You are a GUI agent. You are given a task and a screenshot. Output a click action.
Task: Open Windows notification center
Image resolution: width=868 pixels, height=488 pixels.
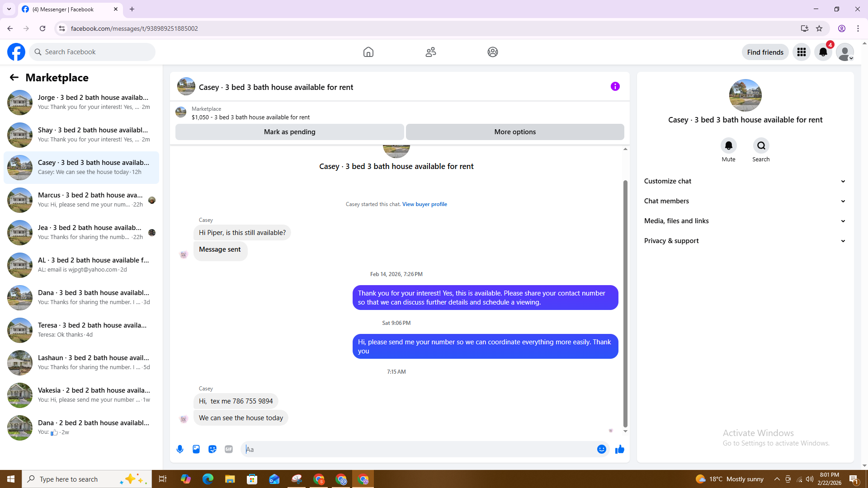pos(854,479)
